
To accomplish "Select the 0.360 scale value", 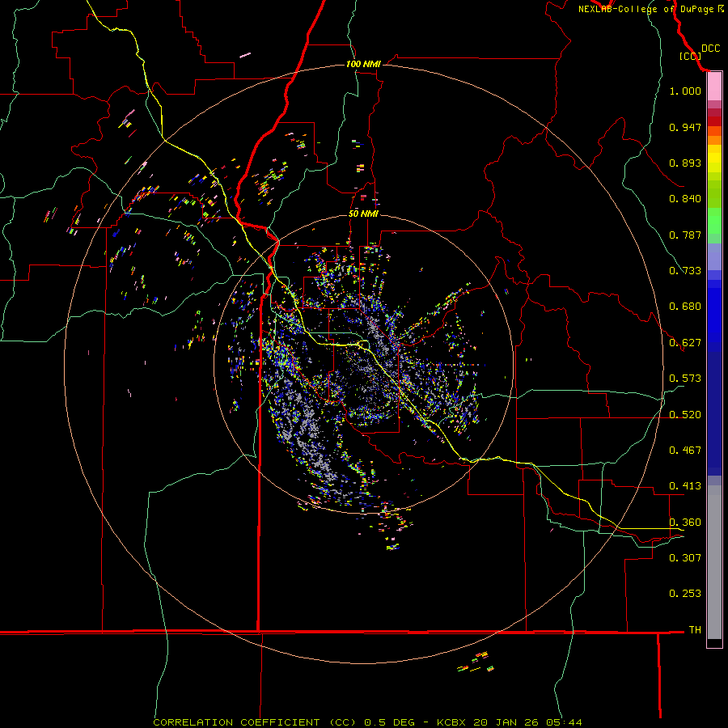I will pyautogui.click(x=685, y=523).
